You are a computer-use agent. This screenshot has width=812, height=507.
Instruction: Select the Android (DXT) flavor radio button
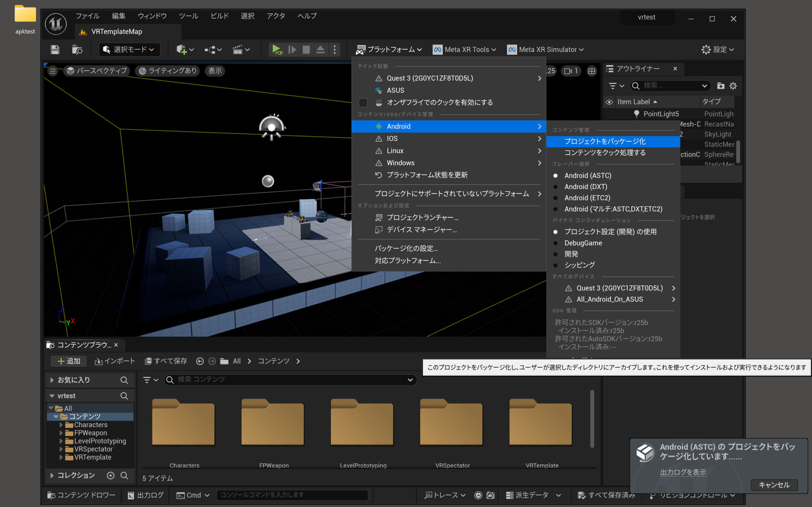pos(556,187)
